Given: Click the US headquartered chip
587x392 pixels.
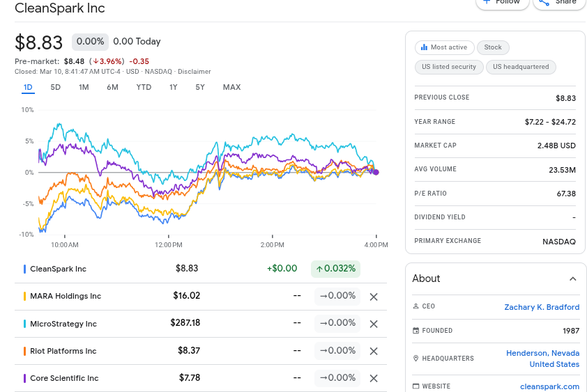Looking at the screenshot, I should coord(521,67).
